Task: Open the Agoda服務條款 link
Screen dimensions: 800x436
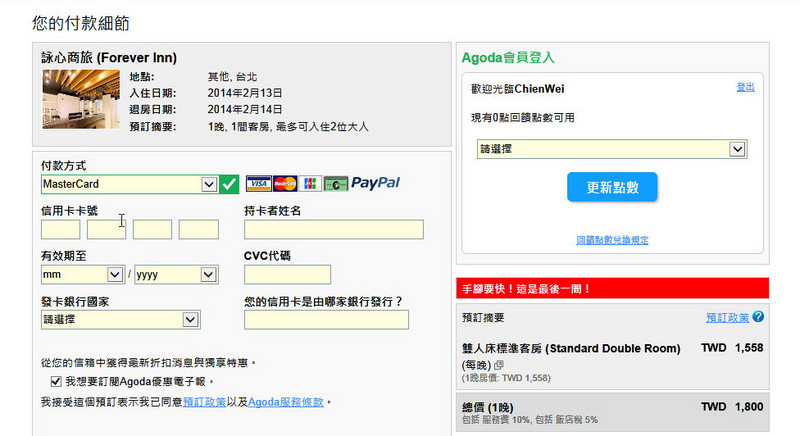Action: (286, 402)
